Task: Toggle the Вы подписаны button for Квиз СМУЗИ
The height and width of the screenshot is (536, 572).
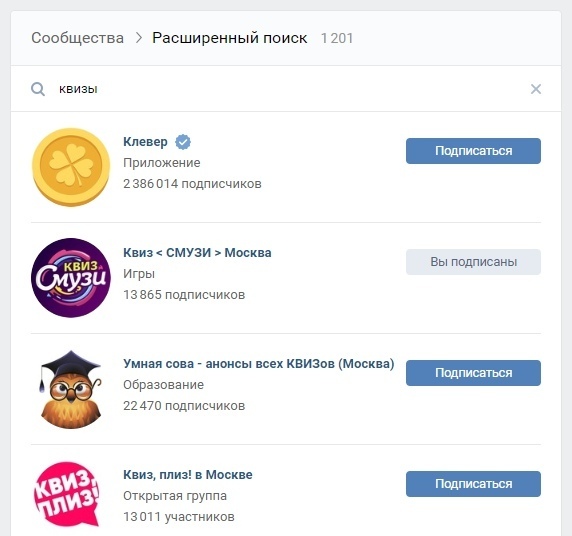Action: [473, 262]
